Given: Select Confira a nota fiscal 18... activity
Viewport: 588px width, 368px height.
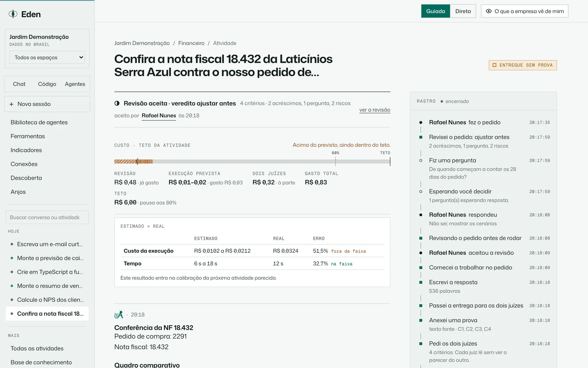Looking at the screenshot, I should 47,314.
